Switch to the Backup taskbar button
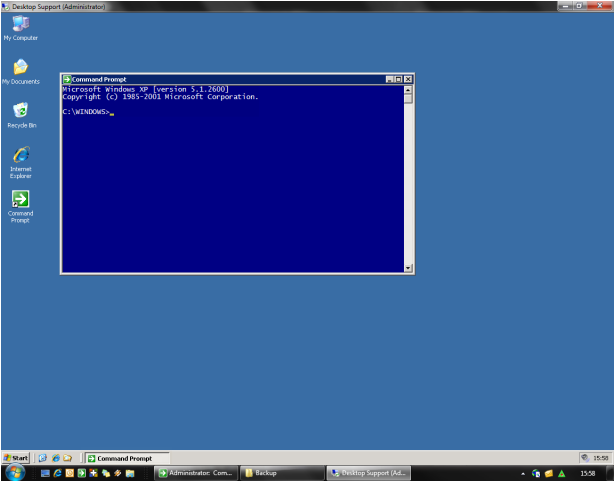The height and width of the screenshot is (481, 614). (282, 473)
